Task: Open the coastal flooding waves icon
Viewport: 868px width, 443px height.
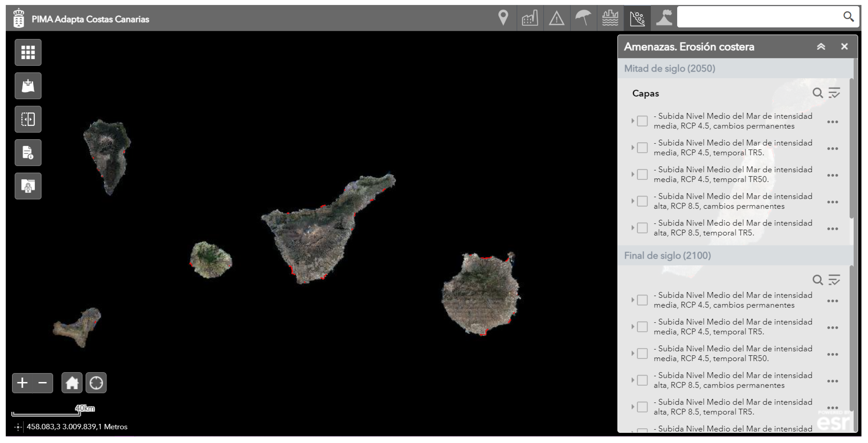Action: pyautogui.click(x=610, y=18)
